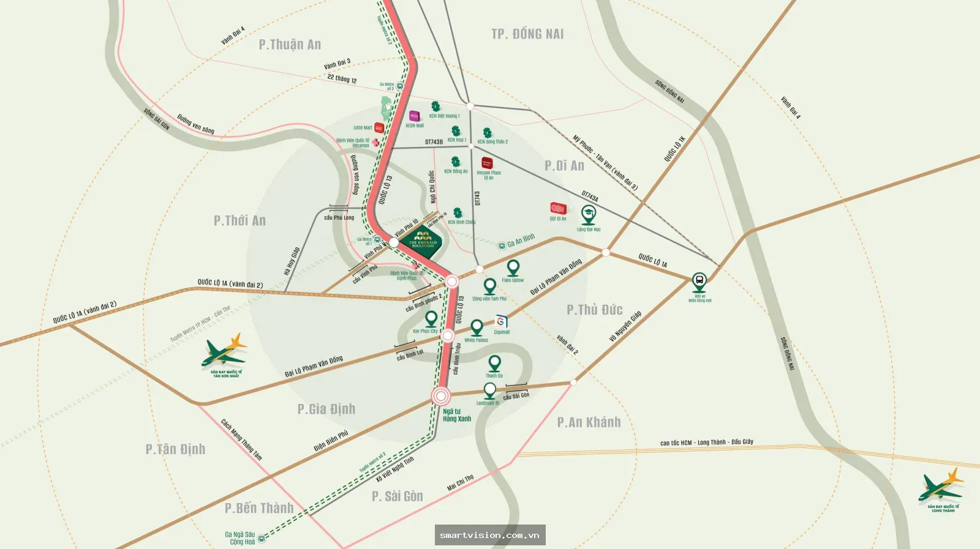This screenshot has height=549, width=980.
Task: Select the White Palace location pin
Action: 477,327
